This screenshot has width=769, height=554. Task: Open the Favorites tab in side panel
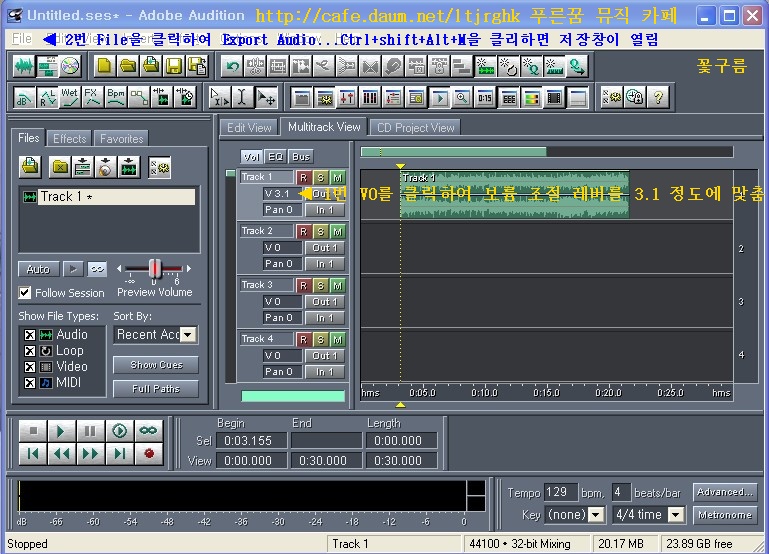[x=121, y=139]
